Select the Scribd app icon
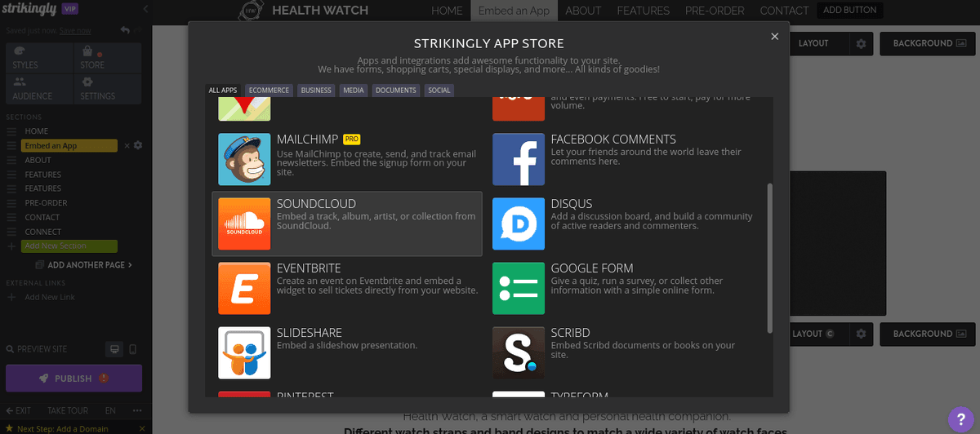Viewport: 980px width, 434px height. (519, 353)
